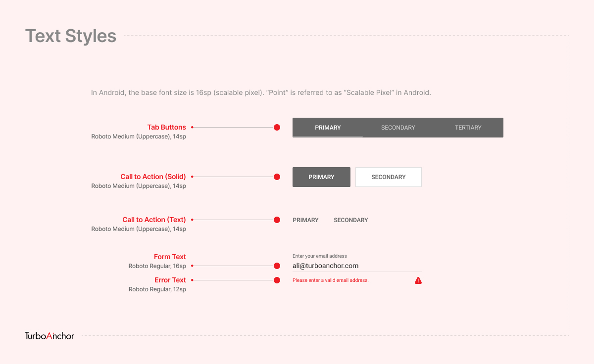Click the 'Call to Action (Text)' label
594x364 pixels.
(x=154, y=220)
